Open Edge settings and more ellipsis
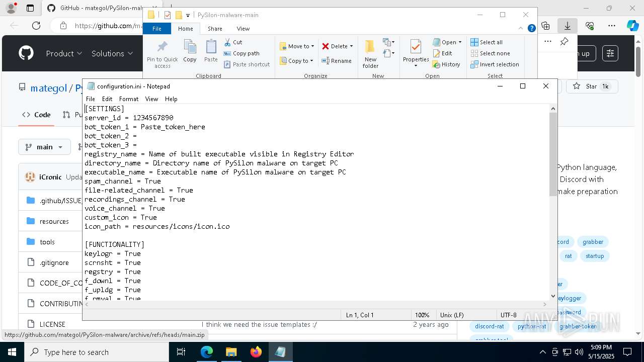Viewport: 644px width, 362px height. [x=612, y=26]
